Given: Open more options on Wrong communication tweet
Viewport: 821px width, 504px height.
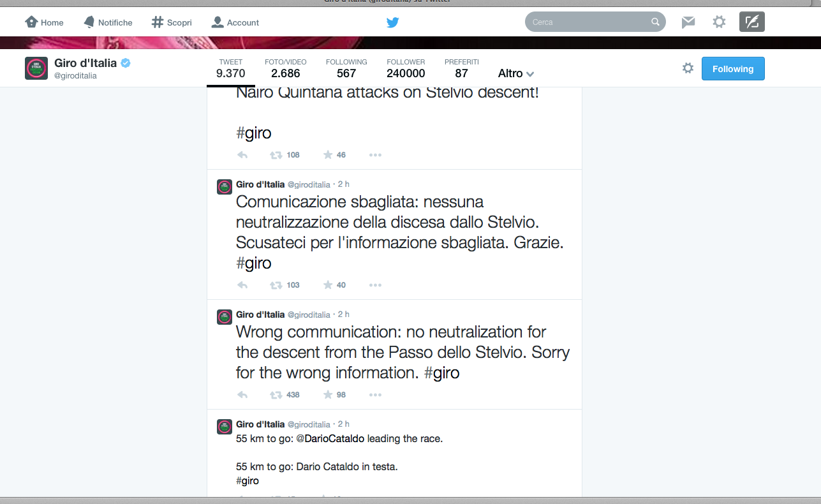Looking at the screenshot, I should coord(375,395).
